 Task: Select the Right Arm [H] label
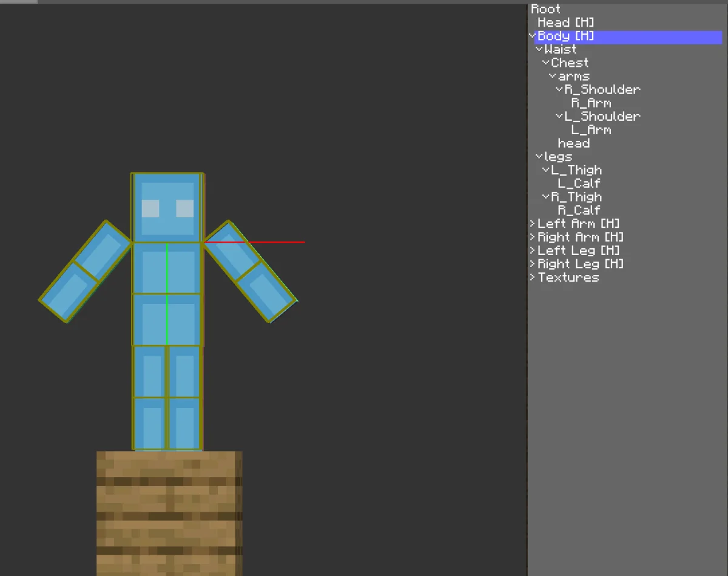pos(581,237)
